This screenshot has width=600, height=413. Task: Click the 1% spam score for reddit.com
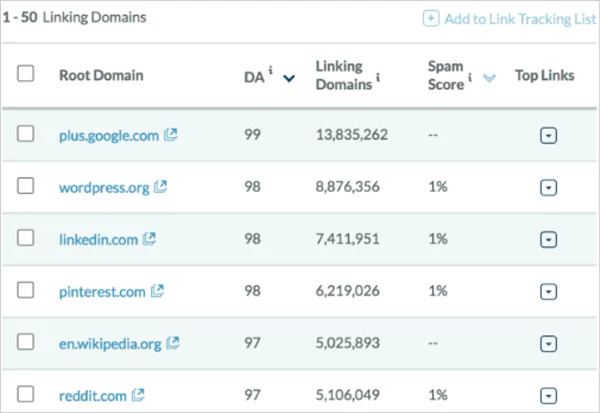438,395
